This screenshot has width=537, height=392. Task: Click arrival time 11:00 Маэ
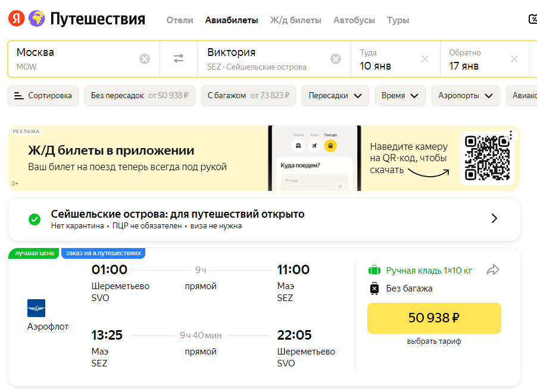coord(293,269)
